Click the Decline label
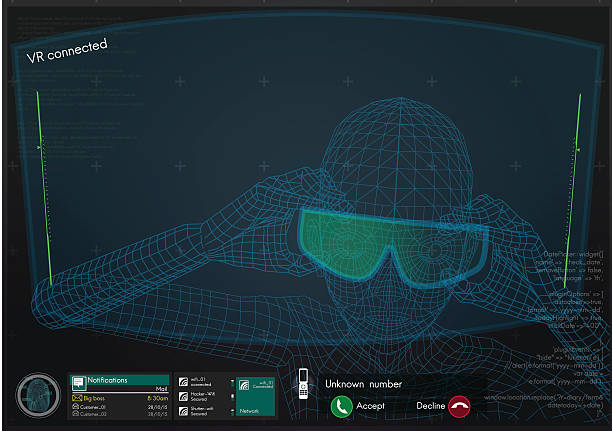The image size is (612, 431). (x=431, y=406)
